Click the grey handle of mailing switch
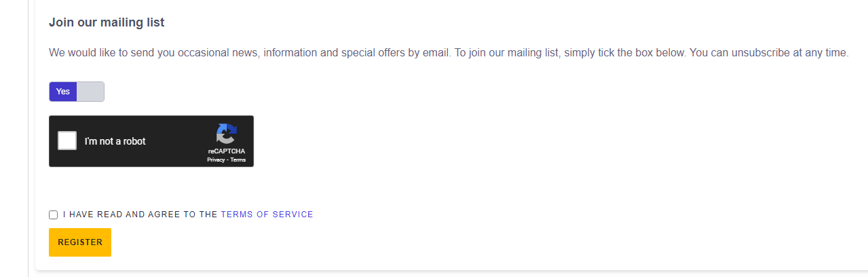This screenshot has width=868, height=277. click(90, 92)
